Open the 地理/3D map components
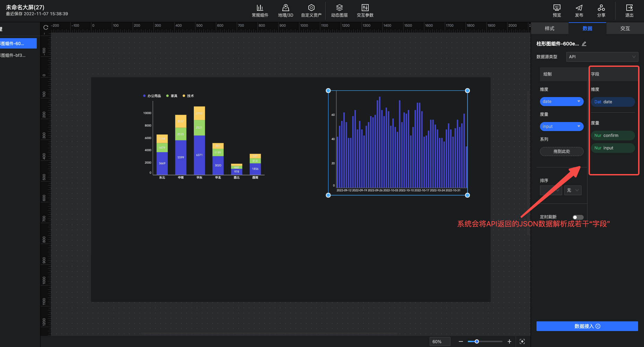 click(285, 8)
